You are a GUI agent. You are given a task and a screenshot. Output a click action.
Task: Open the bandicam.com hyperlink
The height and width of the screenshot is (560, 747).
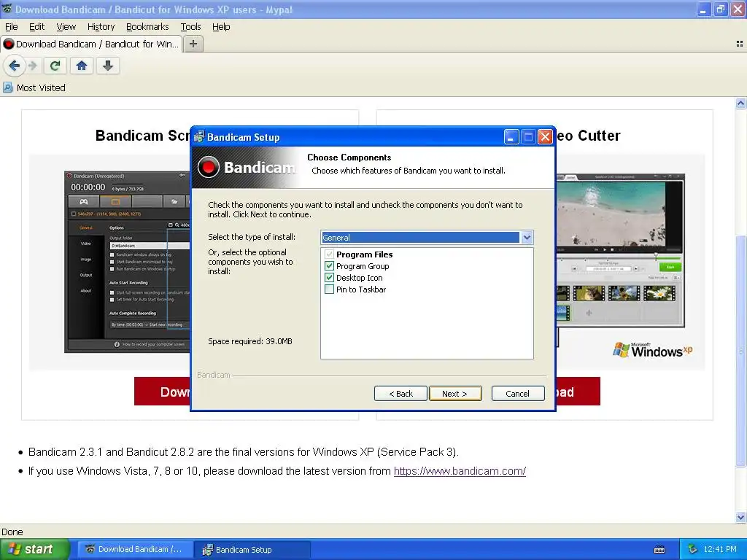tap(460, 471)
